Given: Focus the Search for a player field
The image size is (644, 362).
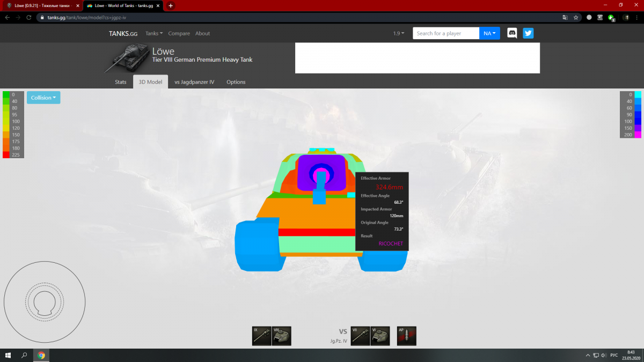Looking at the screenshot, I should [x=445, y=33].
